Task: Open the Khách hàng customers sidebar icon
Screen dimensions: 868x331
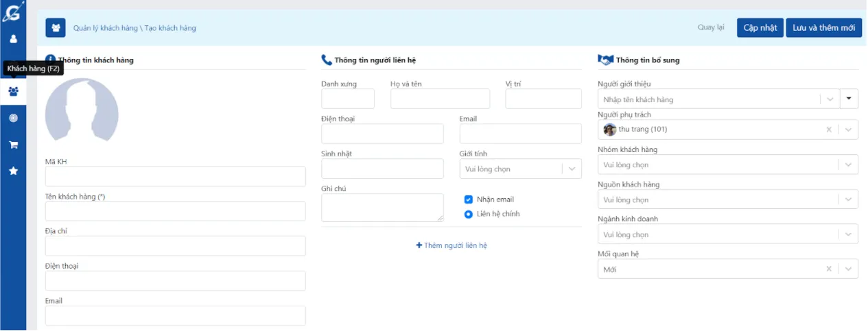Action: click(x=13, y=91)
